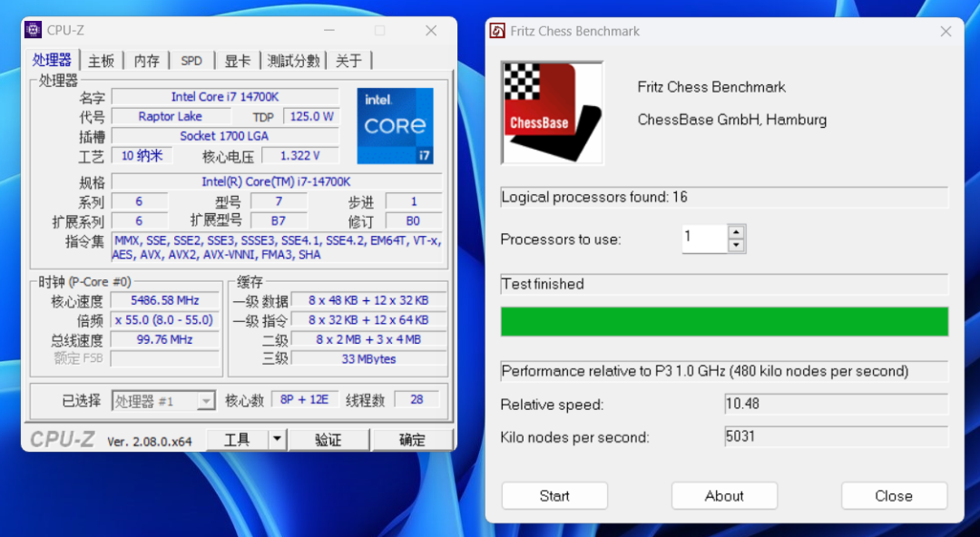Click the L3 cache value 33 MBytes
The height and width of the screenshot is (537, 980).
(368, 359)
